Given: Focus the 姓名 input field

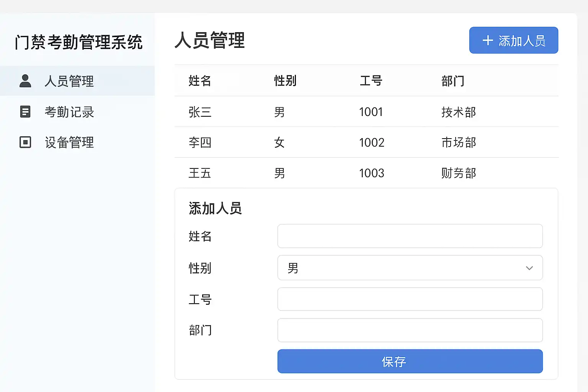Looking at the screenshot, I should tap(410, 236).
